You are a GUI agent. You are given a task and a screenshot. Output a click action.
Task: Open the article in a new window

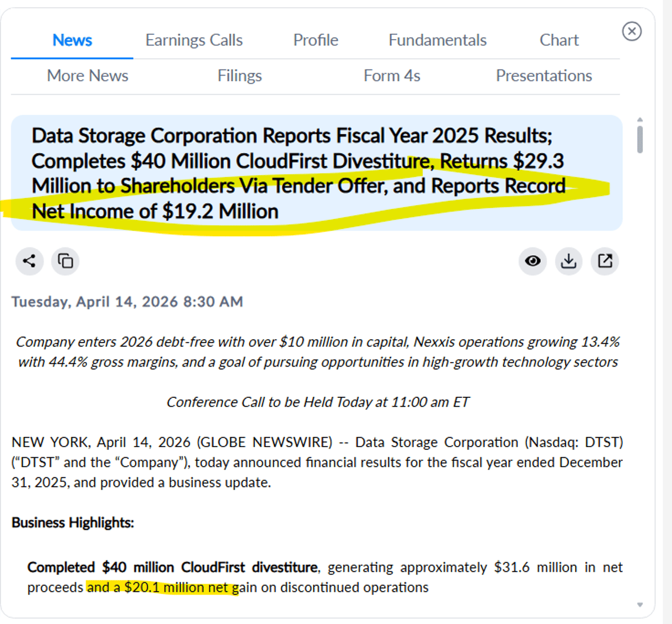pyautogui.click(x=604, y=261)
